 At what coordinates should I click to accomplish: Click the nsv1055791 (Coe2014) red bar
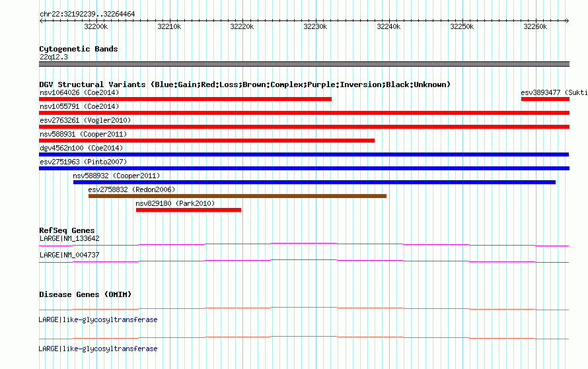point(304,113)
